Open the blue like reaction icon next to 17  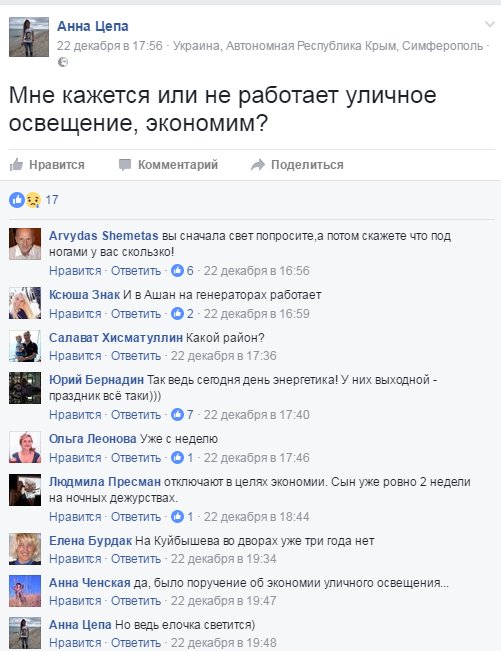[17, 200]
